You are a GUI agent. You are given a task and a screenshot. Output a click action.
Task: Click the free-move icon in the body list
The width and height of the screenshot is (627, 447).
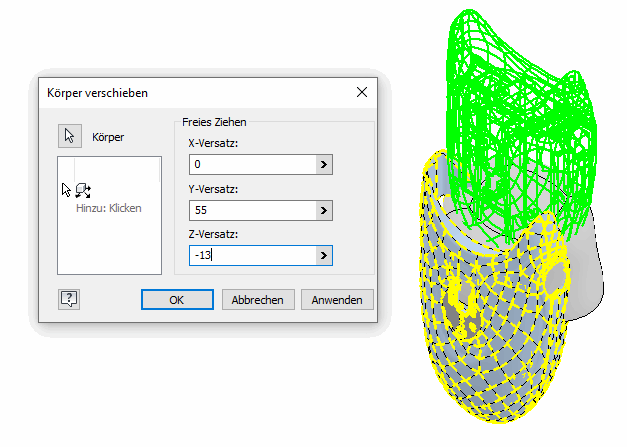82,190
